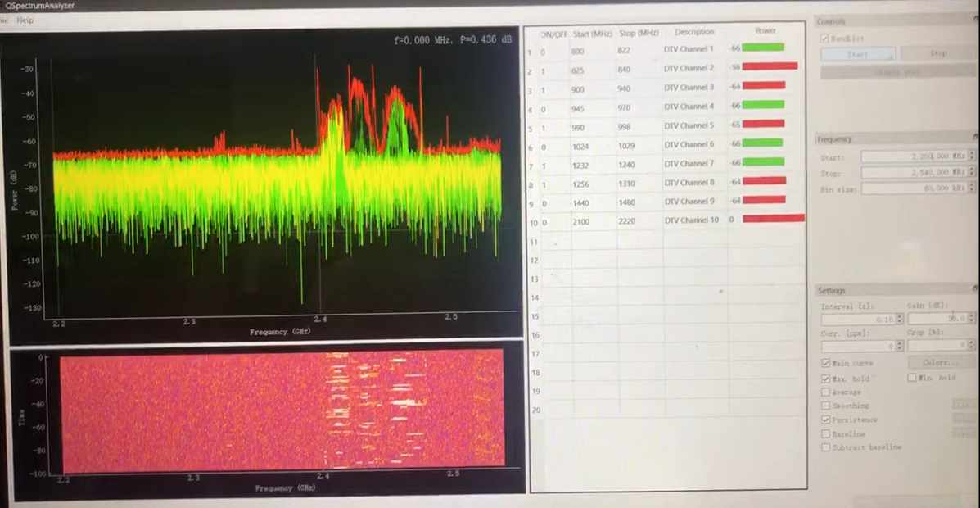Screen dimensions: 980x508
Task: Float the Controls dock panel icon
Action: [974, 21]
